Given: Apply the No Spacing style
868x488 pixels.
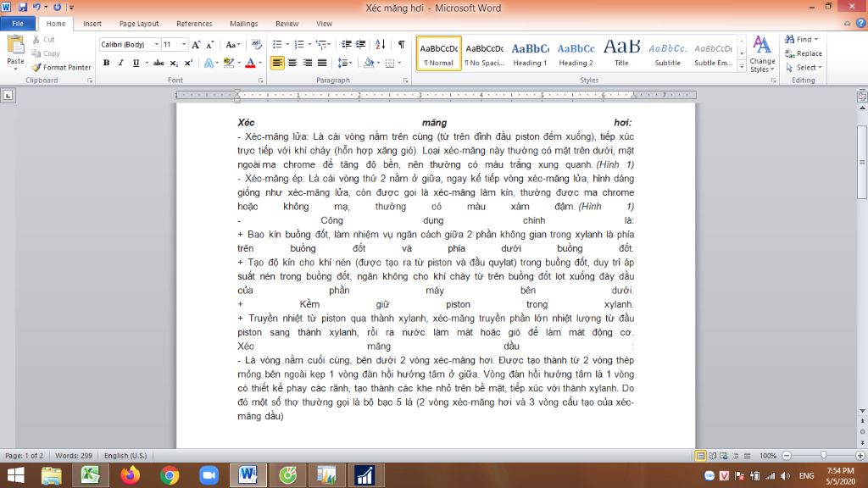Looking at the screenshot, I should coord(484,53).
